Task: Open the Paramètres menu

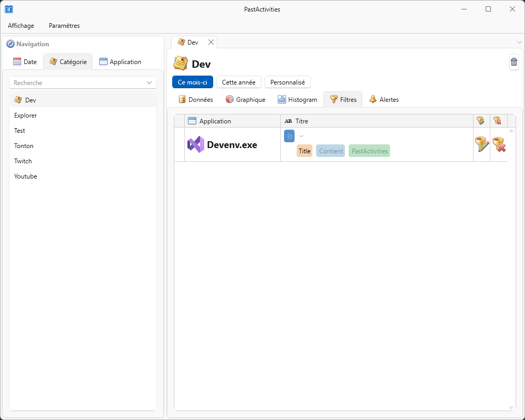Action: [x=64, y=25]
